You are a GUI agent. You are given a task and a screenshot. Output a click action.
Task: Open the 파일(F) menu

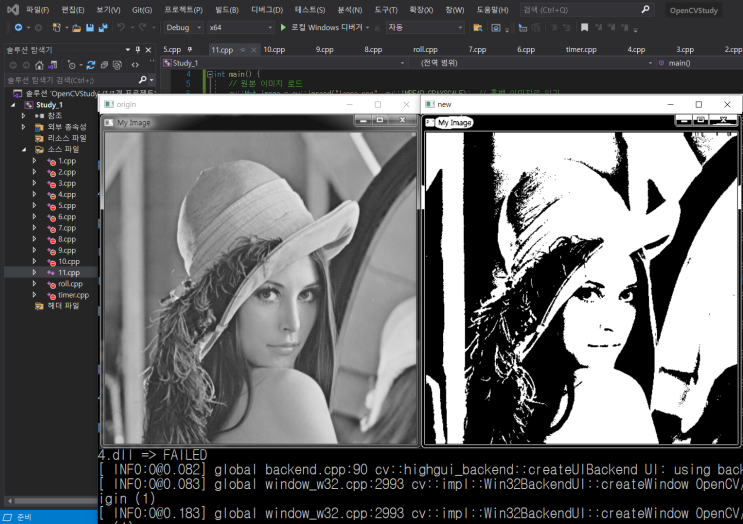37,10
